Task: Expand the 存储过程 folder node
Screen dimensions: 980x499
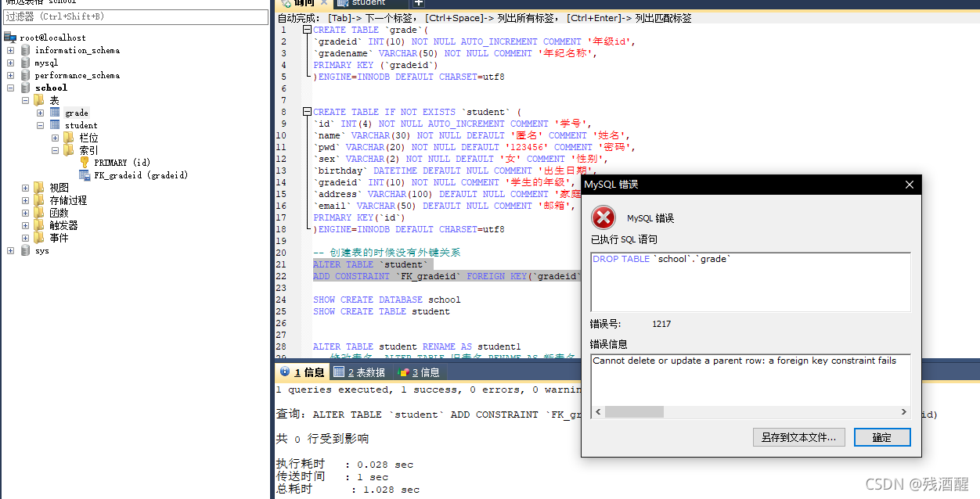Action: pyautogui.click(x=25, y=200)
